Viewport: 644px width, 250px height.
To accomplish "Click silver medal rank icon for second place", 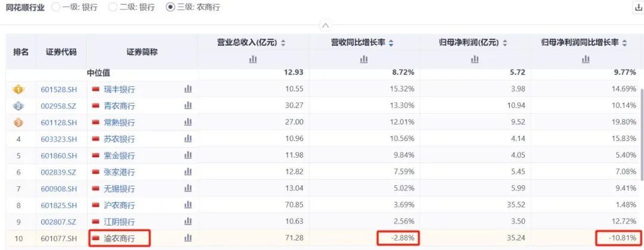I will point(18,106).
